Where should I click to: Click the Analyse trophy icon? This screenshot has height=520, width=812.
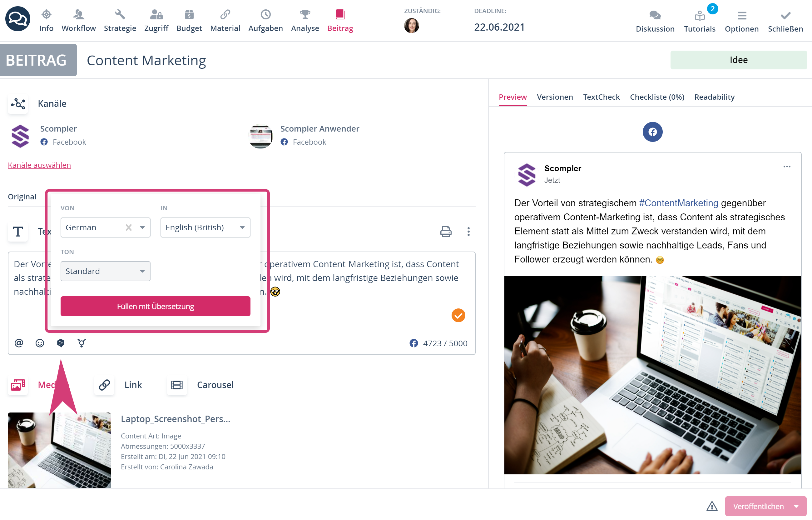pyautogui.click(x=305, y=14)
